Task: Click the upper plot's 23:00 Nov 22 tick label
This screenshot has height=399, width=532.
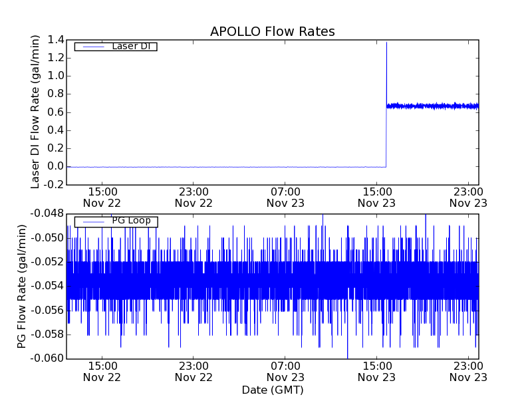Action: [194, 197]
